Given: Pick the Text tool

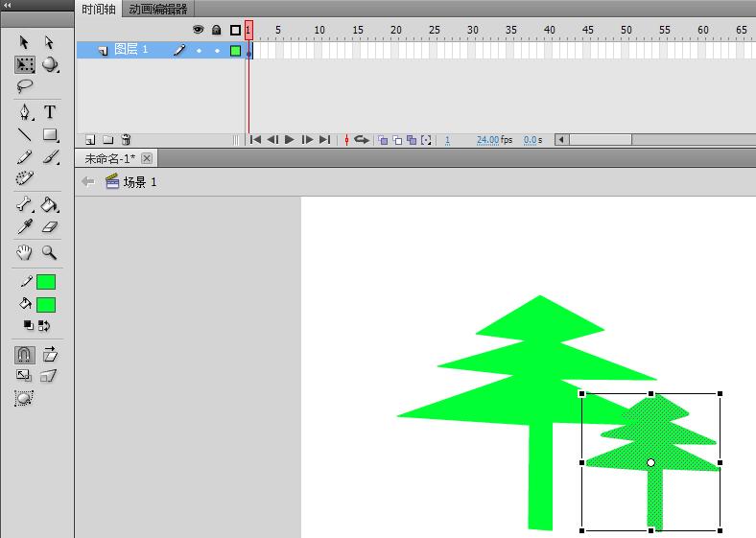Looking at the screenshot, I should click(x=50, y=112).
